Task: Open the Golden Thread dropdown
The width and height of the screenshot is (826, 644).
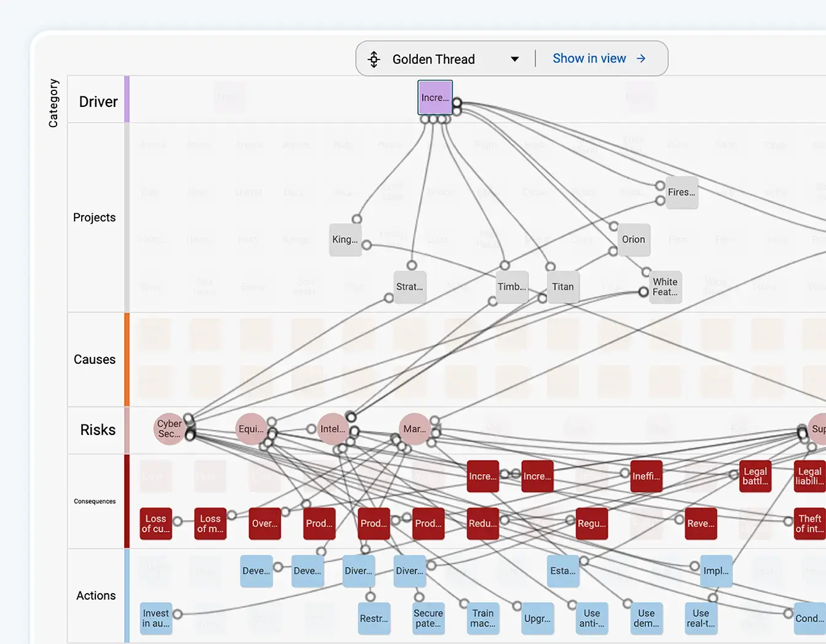Action: click(515, 58)
